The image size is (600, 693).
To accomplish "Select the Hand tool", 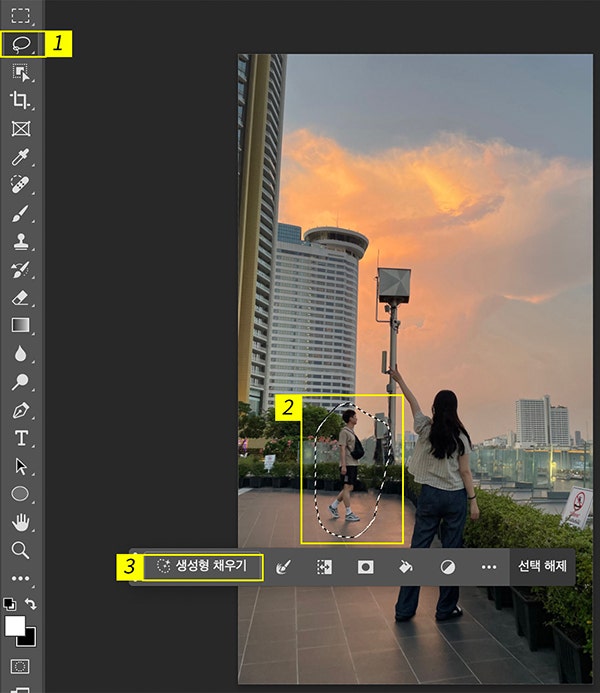I will click(20, 522).
